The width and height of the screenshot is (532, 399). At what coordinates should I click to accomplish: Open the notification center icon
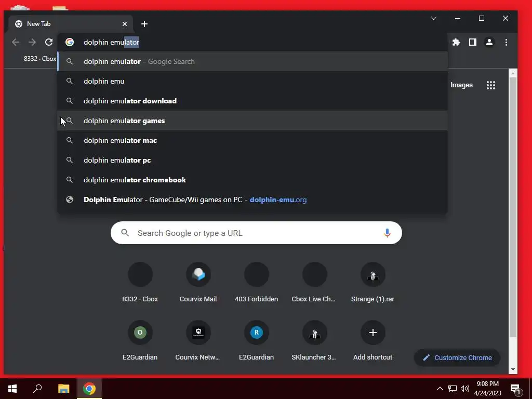click(x=515, y=389)
